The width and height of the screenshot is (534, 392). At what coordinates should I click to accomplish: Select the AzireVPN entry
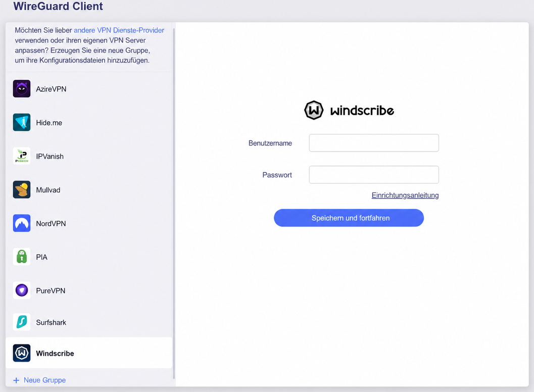(89, 89)
